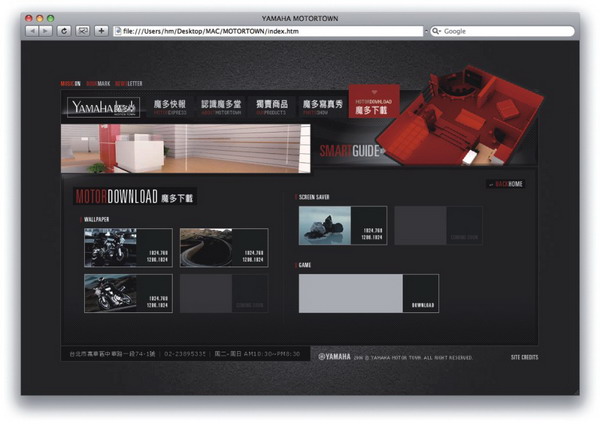Open the SITE CREDITS link
Image resolution: width=600 pixels, height=424 pixels.
(x=524, y=357)
